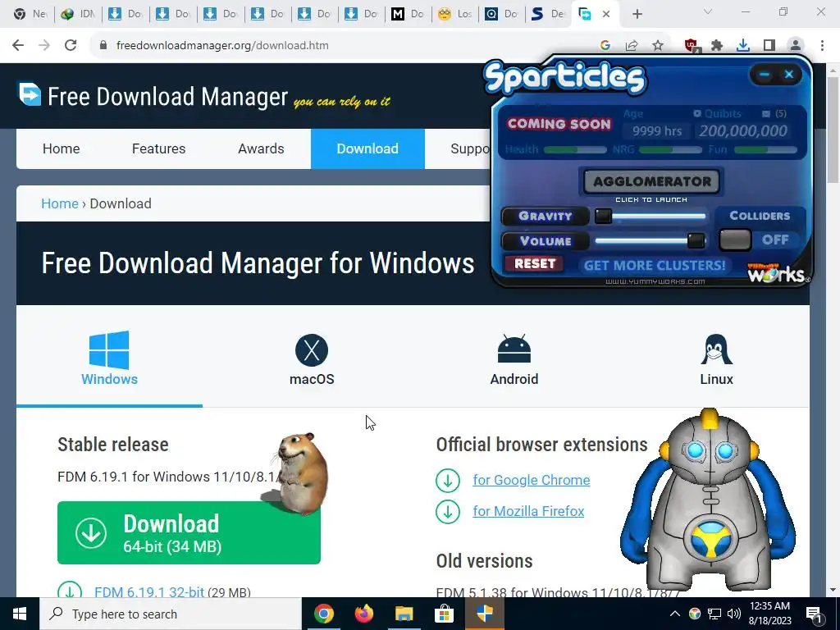Open the Home navigation item
The width and height of the screenshot is (840, 630).
61,149
